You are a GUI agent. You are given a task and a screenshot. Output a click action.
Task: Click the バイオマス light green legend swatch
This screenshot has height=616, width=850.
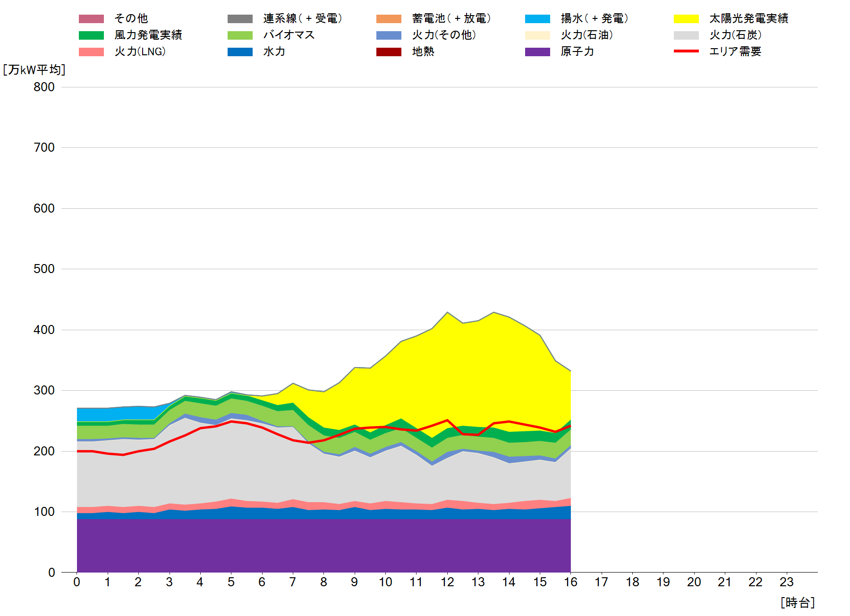pos(240,35)
